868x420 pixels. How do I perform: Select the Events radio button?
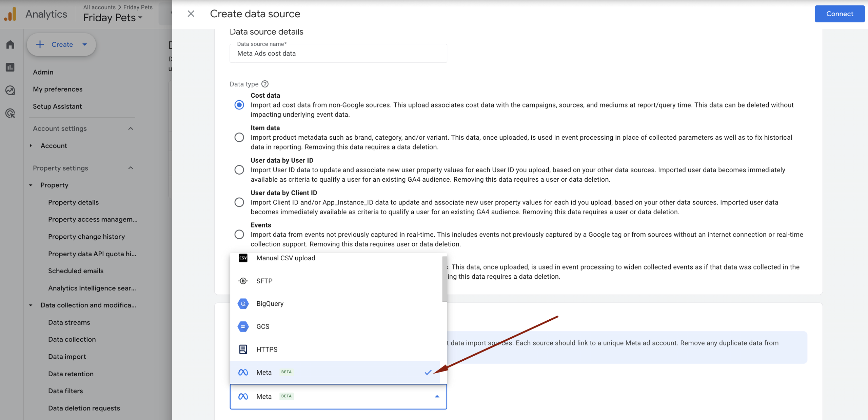click(239, 235)
